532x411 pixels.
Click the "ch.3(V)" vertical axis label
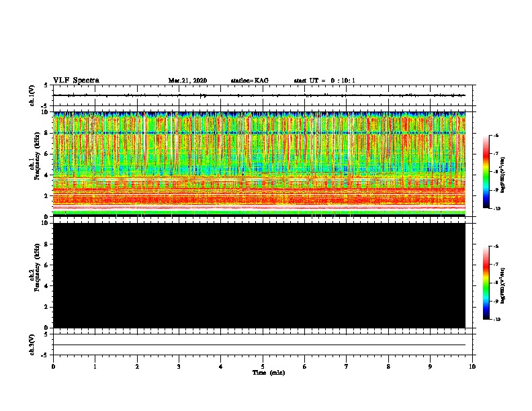pyautogui.click(x=32, y=345)
